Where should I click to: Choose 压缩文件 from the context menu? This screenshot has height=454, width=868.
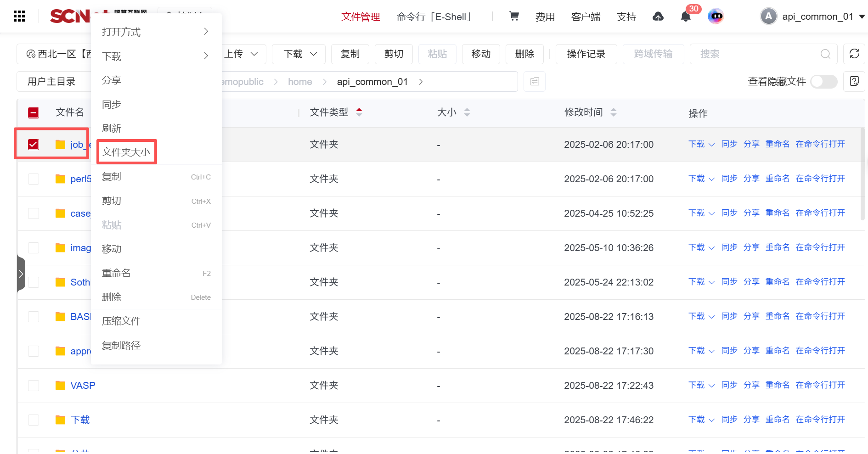(121, 321)
